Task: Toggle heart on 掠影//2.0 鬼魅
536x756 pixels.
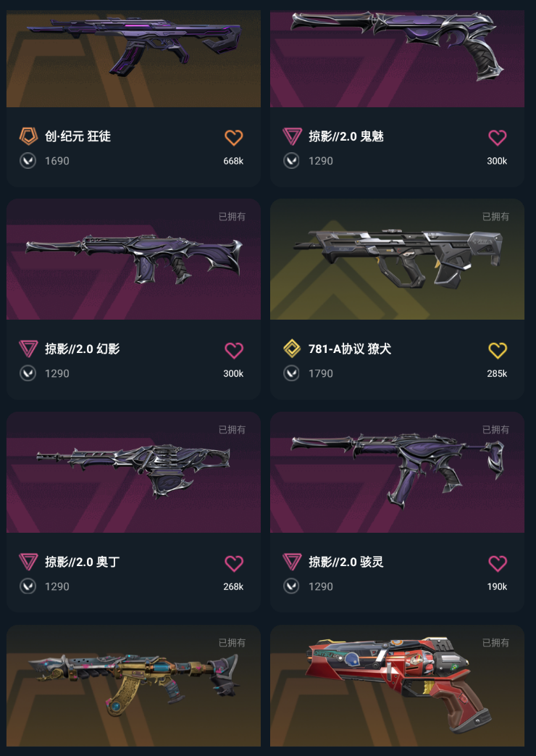Action: pyautogui.click(x=498, y=138)
